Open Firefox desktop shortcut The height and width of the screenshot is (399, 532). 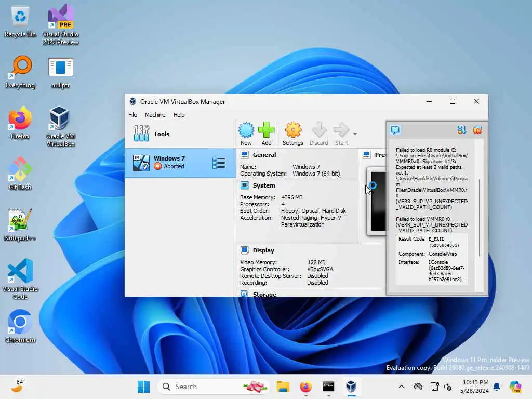20,123
